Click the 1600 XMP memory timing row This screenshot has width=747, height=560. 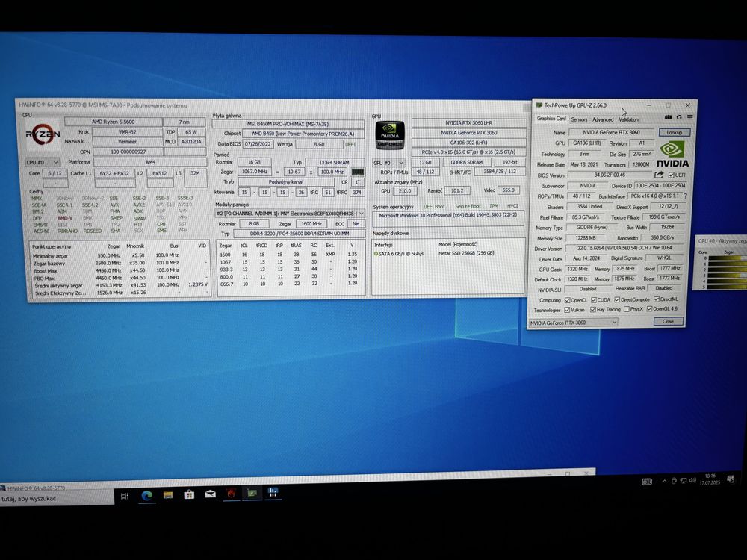290,255
